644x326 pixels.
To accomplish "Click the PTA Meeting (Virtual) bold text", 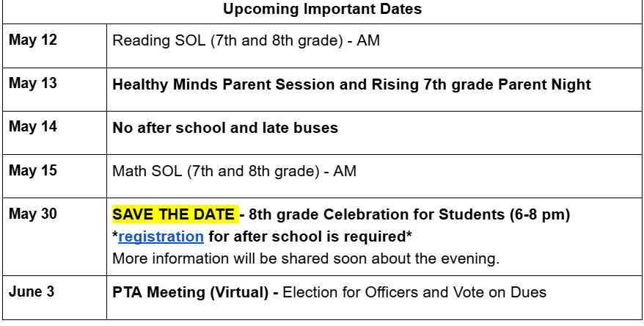I will click(191, 292).
